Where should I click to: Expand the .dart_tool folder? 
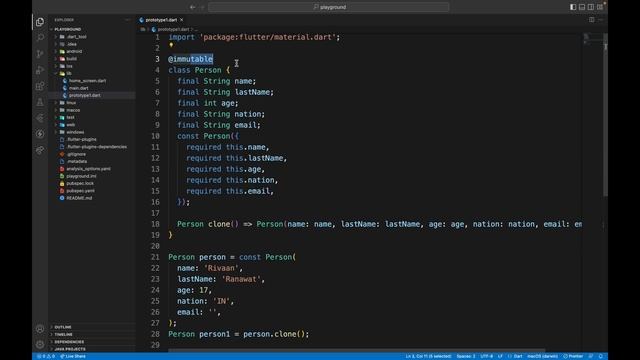[x=76, y=37]
